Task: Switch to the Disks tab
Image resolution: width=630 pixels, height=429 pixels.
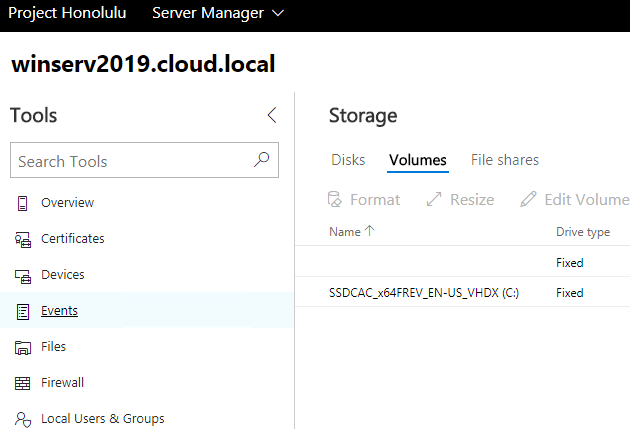Action: [x=348, y=160]
